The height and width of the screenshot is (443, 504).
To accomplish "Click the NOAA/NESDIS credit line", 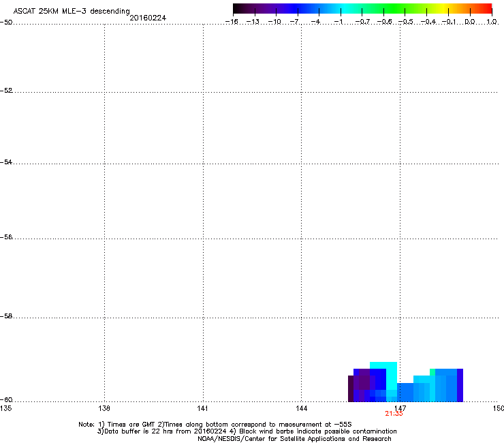I will click(294, 439).
